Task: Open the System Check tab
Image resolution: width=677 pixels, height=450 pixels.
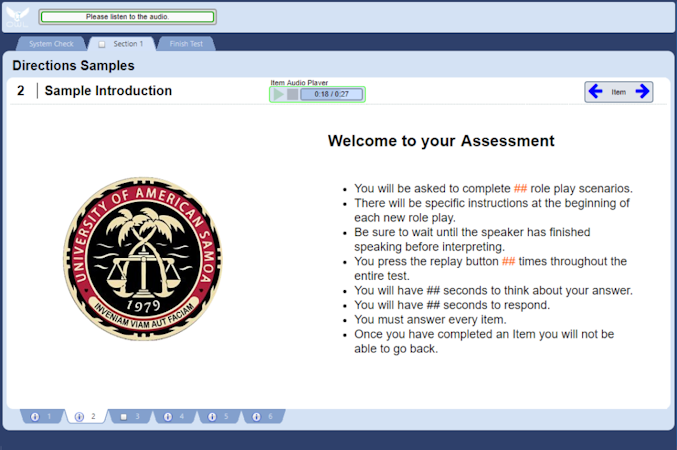Action: point(51,44)
